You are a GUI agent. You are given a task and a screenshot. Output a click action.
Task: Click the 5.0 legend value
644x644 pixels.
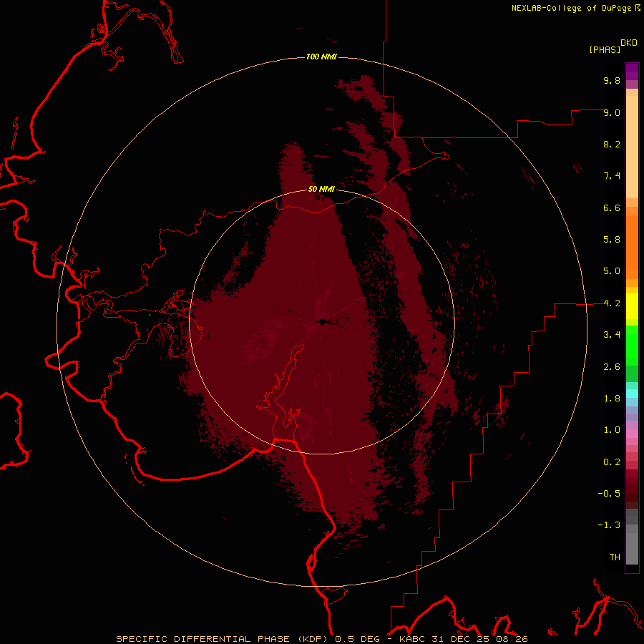612,271
